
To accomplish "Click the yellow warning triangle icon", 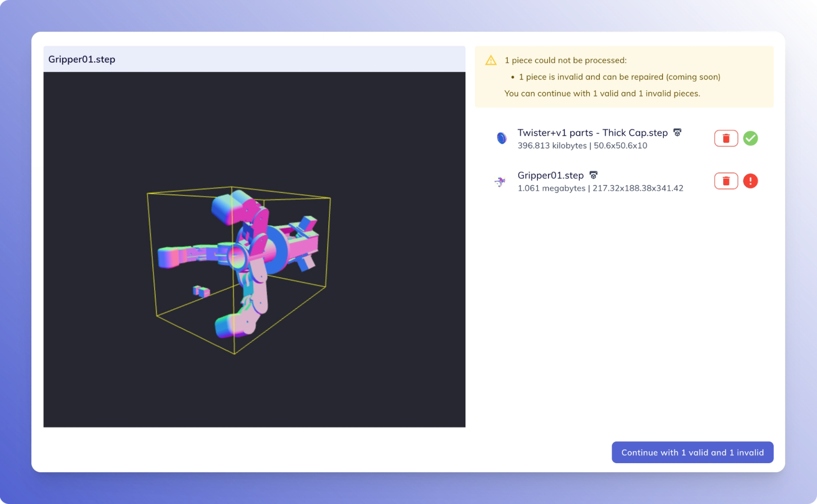I will 491,60.
